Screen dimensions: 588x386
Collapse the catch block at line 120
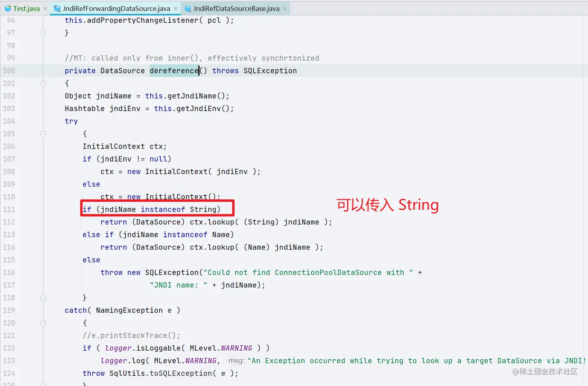pos(43,323)
